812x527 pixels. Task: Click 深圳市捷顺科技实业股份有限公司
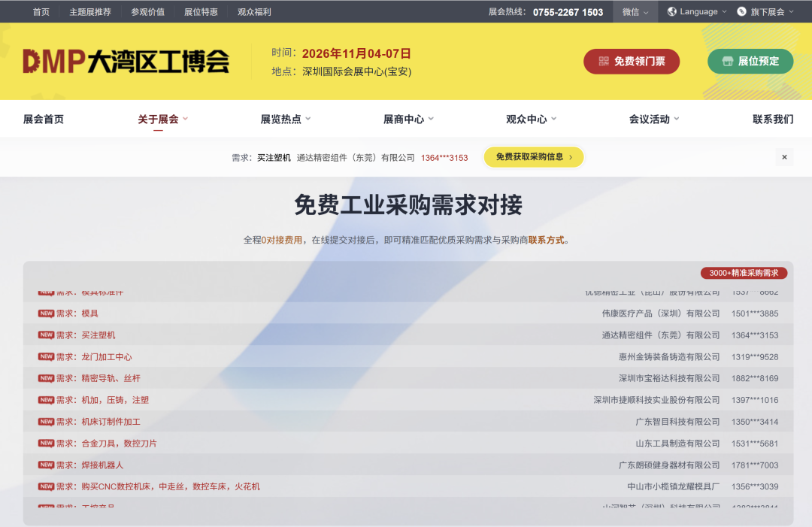(x=656, y=400)
